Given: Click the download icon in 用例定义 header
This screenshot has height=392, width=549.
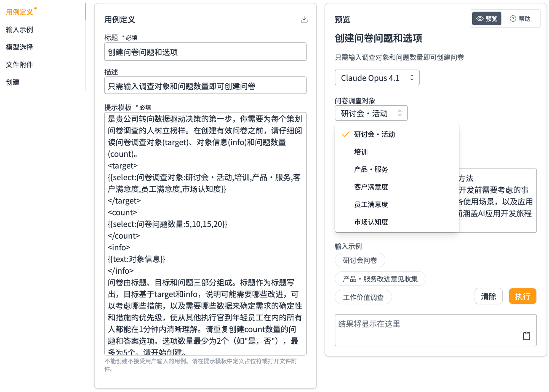Looking at the screenshot, I should 304,19.
